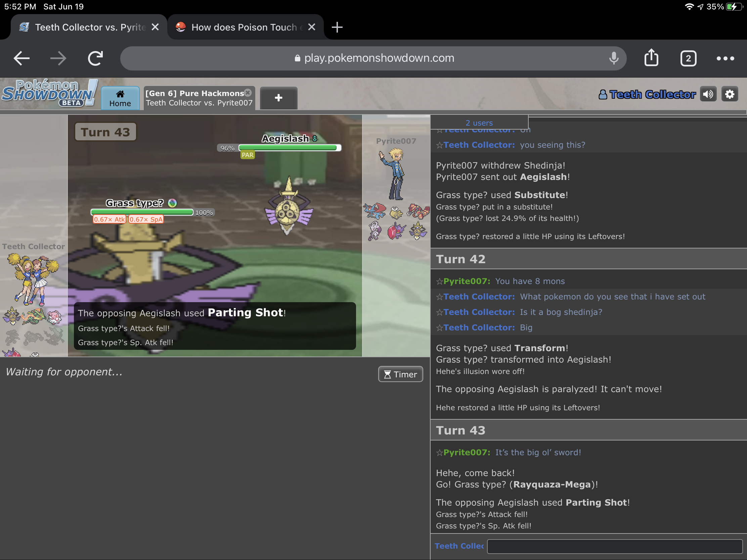Click the add room plus button

278,98
